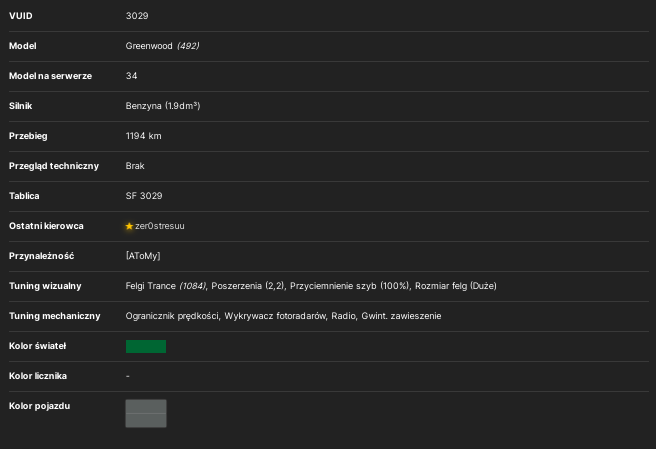Click the Kolor licznika dash value
656x449 pixels.
point(128,376)
